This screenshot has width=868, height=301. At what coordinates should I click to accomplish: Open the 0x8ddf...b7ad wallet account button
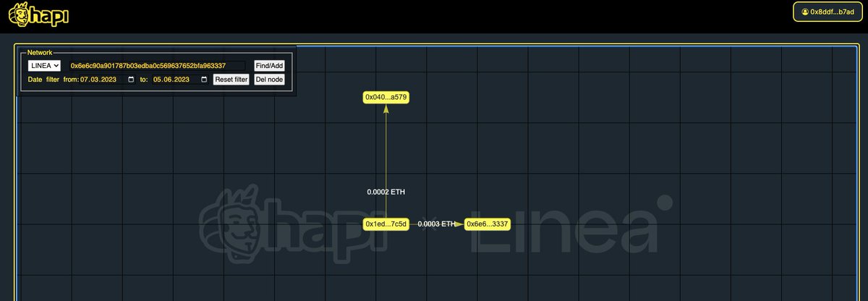click(827, 12)
